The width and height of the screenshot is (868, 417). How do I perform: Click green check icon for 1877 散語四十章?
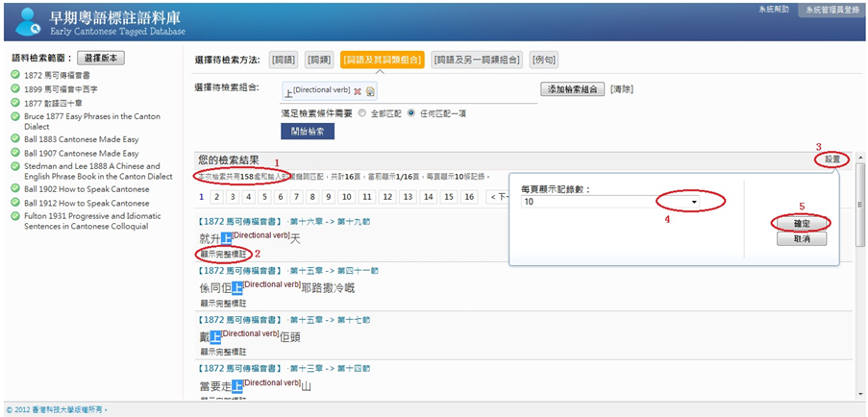[x=15, y=101]
